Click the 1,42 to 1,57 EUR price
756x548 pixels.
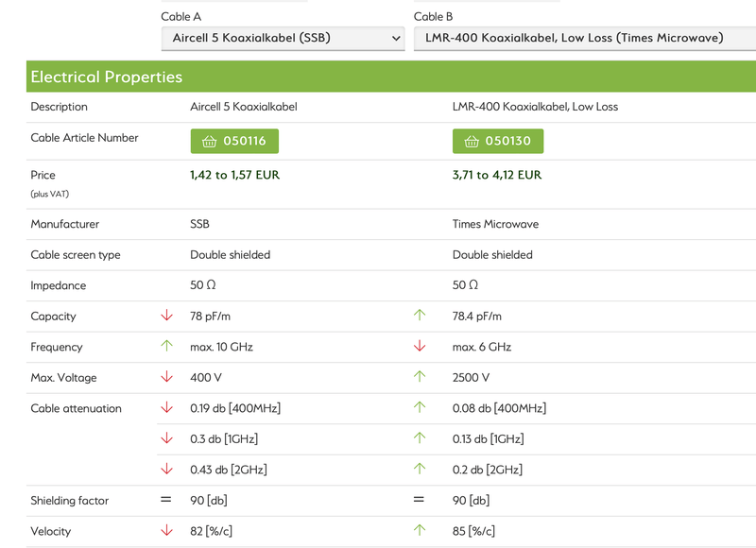coord(234,175)
